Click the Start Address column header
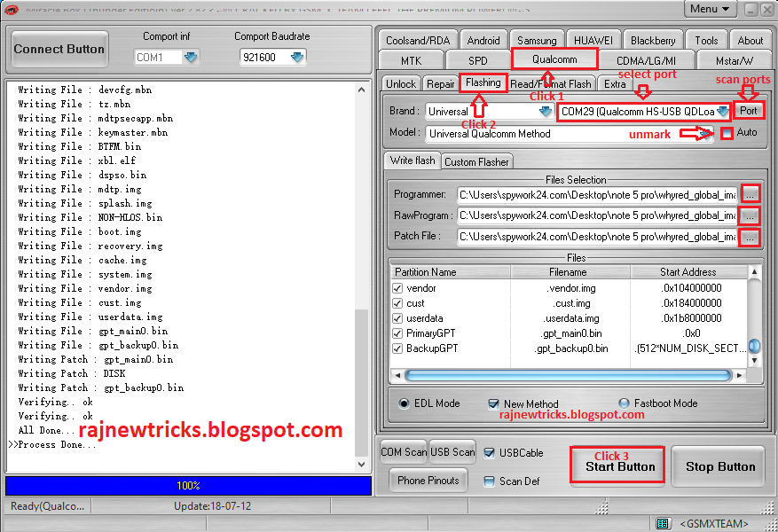This screenshot has height=532, width=778. (x=688, y=272)
